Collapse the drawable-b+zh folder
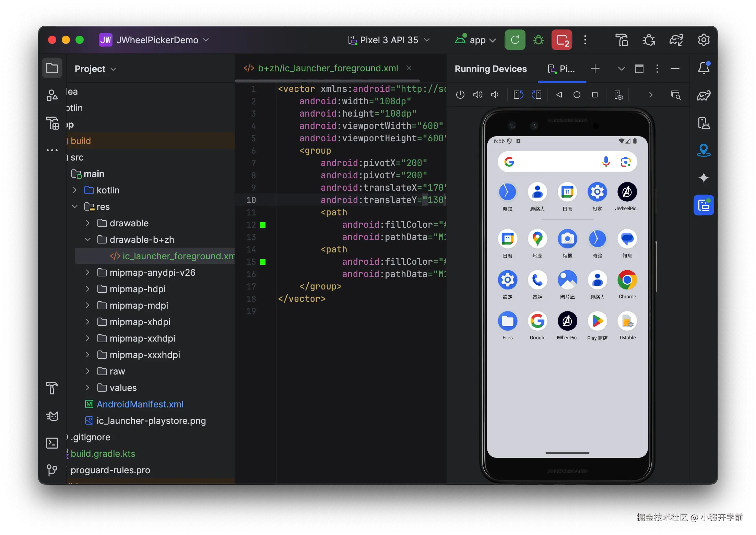This screenshot has width=756, height=535. coord(88,239)
